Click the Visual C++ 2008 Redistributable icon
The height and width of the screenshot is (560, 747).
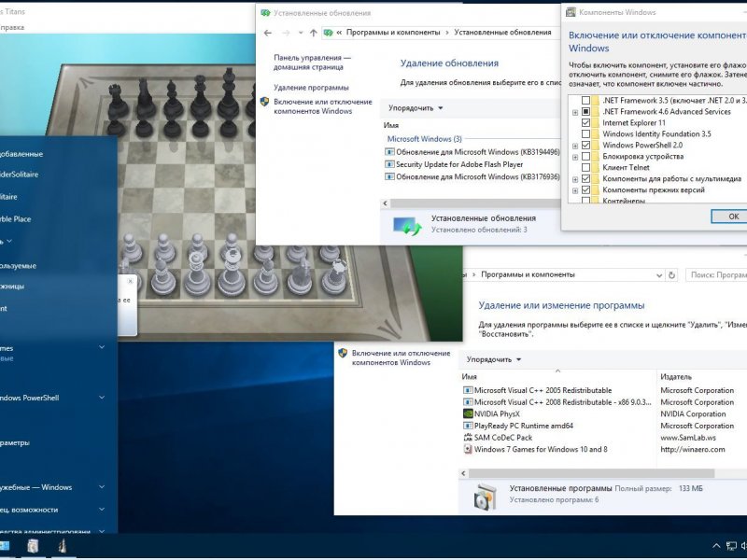pyautogui.click(x=468, y=402)
